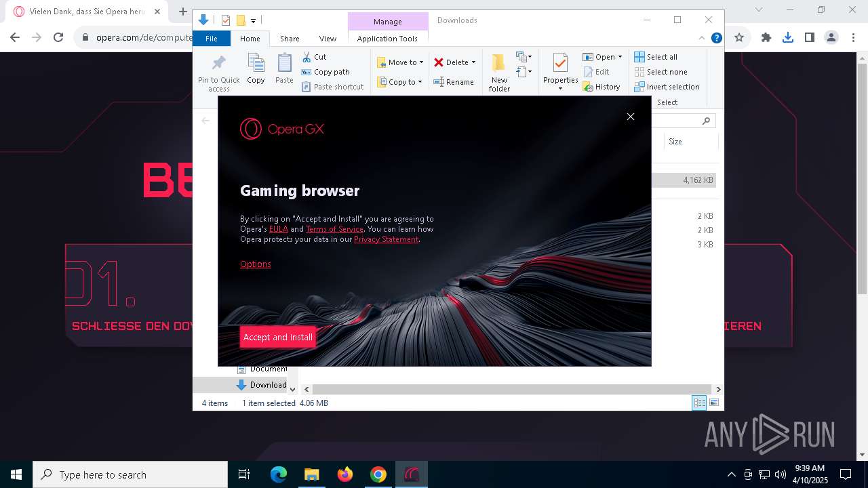The width and height of the screenshot is (868, 488).
Task: Click the Edit button in ribbon
Action: [596, 72]
